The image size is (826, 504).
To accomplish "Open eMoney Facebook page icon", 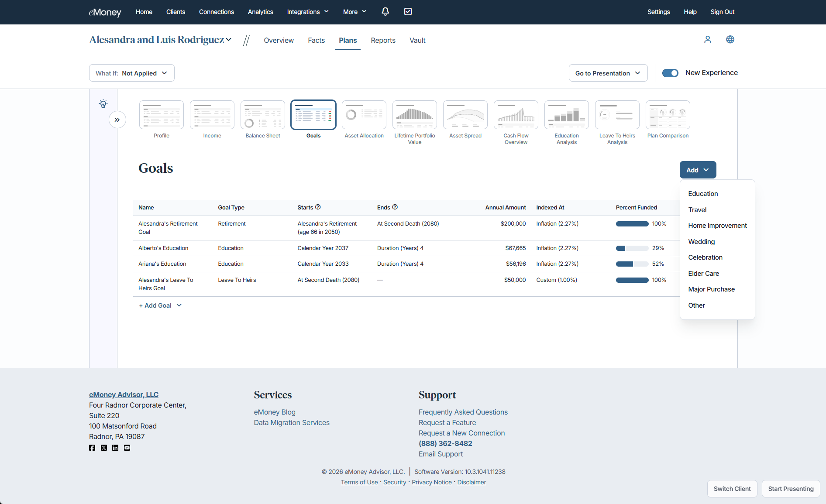I will coord(92,448).
